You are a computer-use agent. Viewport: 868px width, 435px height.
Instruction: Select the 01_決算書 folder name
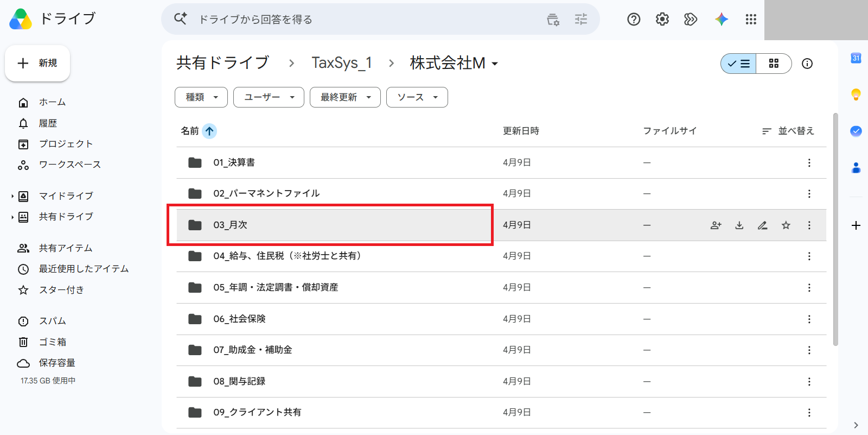234,162
